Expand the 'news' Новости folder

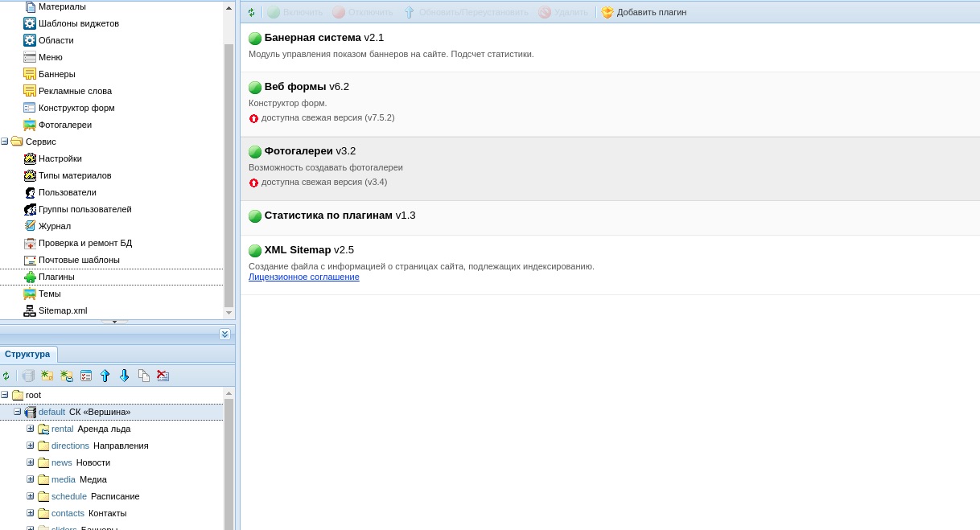[x=31, y=462]
